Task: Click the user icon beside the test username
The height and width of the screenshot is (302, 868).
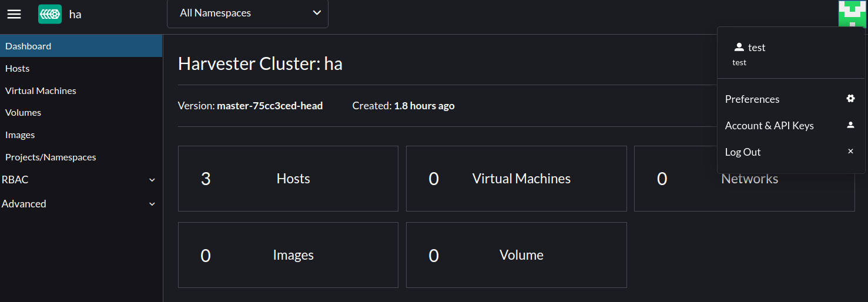Action: [x=739, y=47]
